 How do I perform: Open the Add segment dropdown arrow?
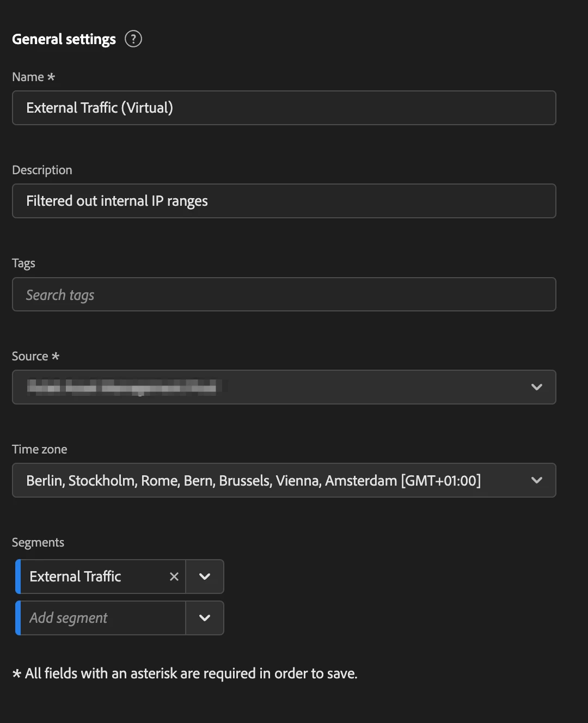[x=205, y=618]
